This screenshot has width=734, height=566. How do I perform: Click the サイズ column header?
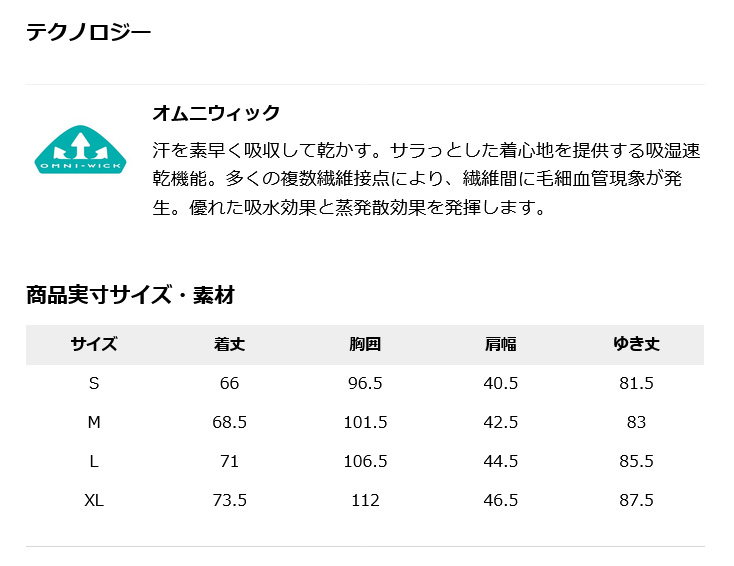(94, 345)
